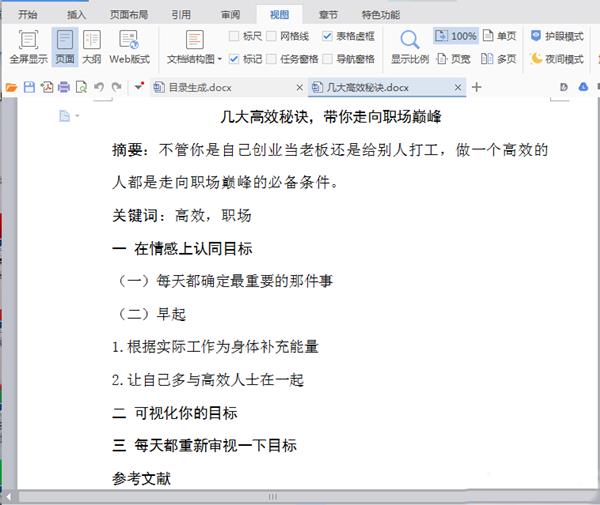Switch to full screen display mode
Viewport: 600px width, 505px height.
(x=28, y=47)
